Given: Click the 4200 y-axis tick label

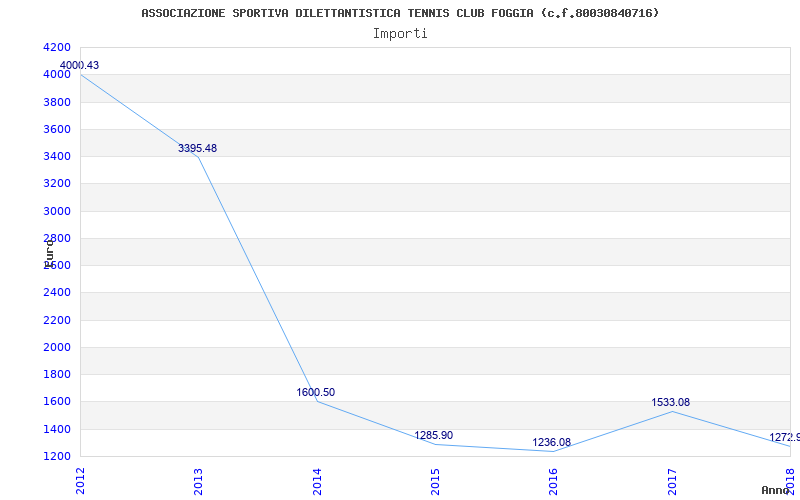Looking at the screenshot, I should (57, 47).
